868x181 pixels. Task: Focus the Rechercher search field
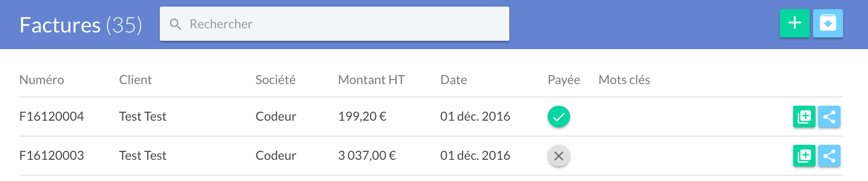pyautogui.click(x=334, y=24)
